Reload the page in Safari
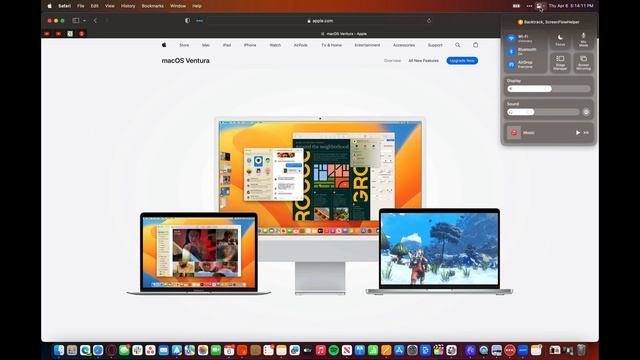This screenshot has height=360, width=640. [x=429, y=21]
